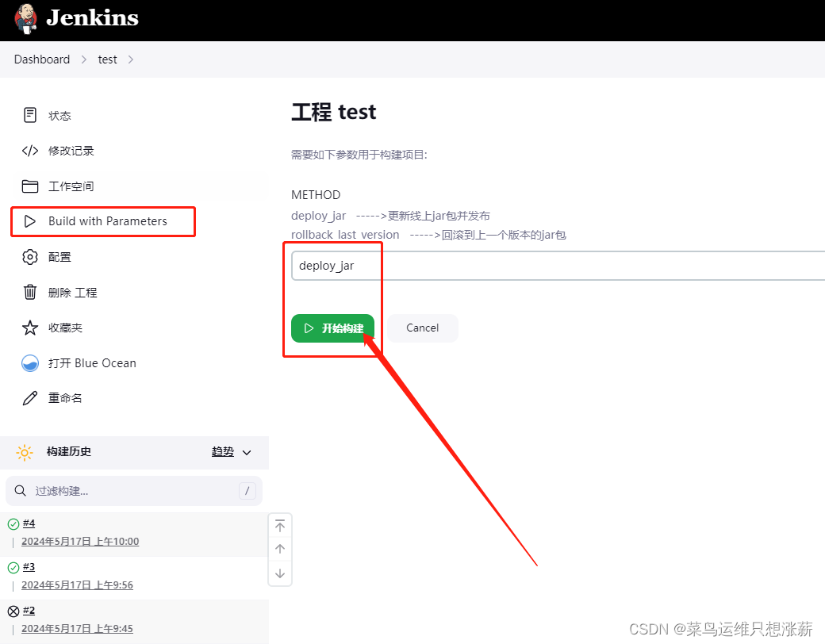The image size is (825, 644).
Task: Click the 构建历史 heading
Action: [69, 452]
